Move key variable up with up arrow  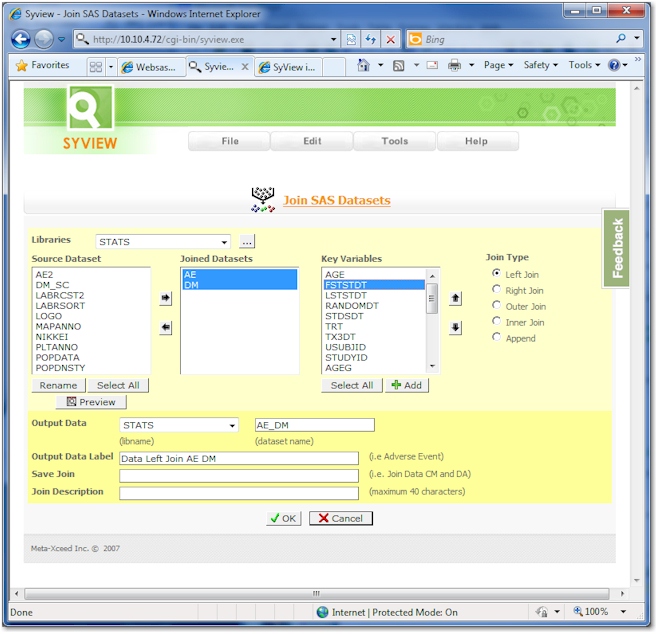(x=455, y=298)
